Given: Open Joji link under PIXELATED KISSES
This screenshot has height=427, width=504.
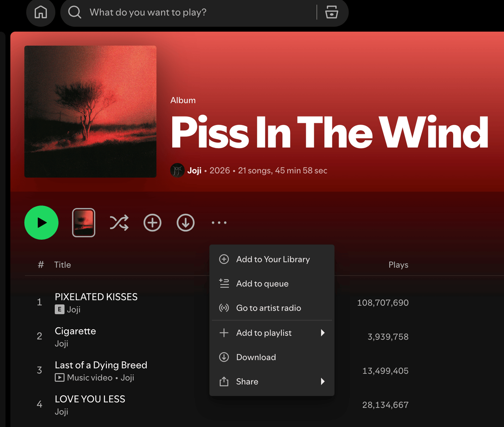Looking at the screenshot, I should pos(74,310).
